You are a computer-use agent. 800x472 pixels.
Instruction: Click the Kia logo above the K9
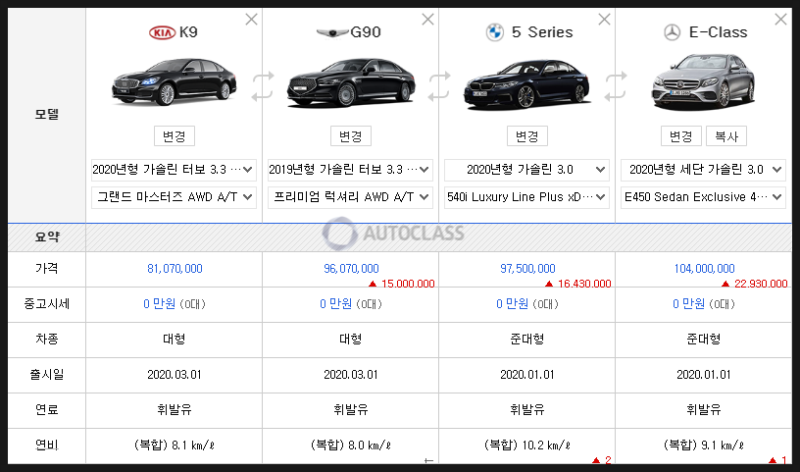pos(162,33)
